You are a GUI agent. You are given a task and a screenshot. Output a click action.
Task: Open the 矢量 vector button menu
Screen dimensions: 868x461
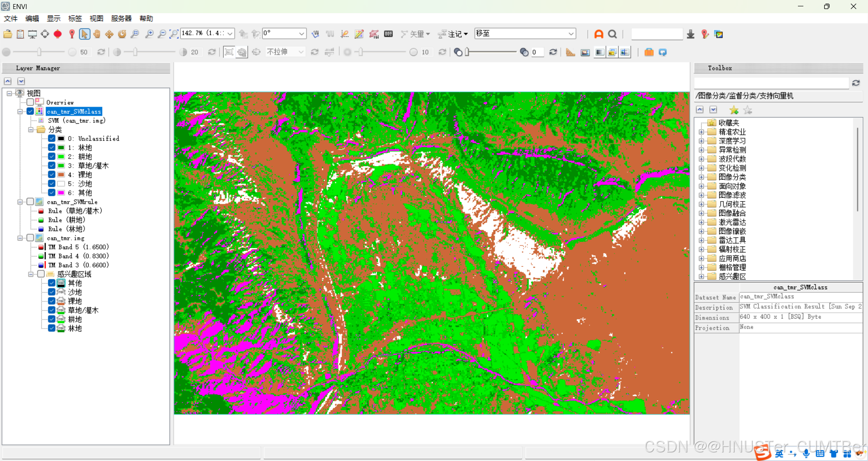415,34
